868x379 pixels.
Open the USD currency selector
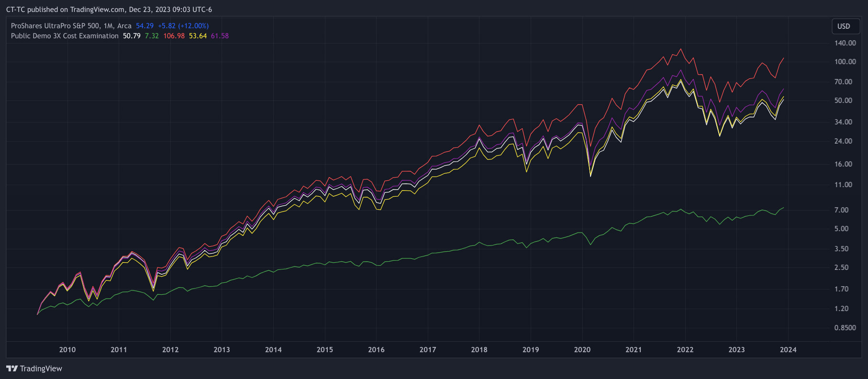844,26
